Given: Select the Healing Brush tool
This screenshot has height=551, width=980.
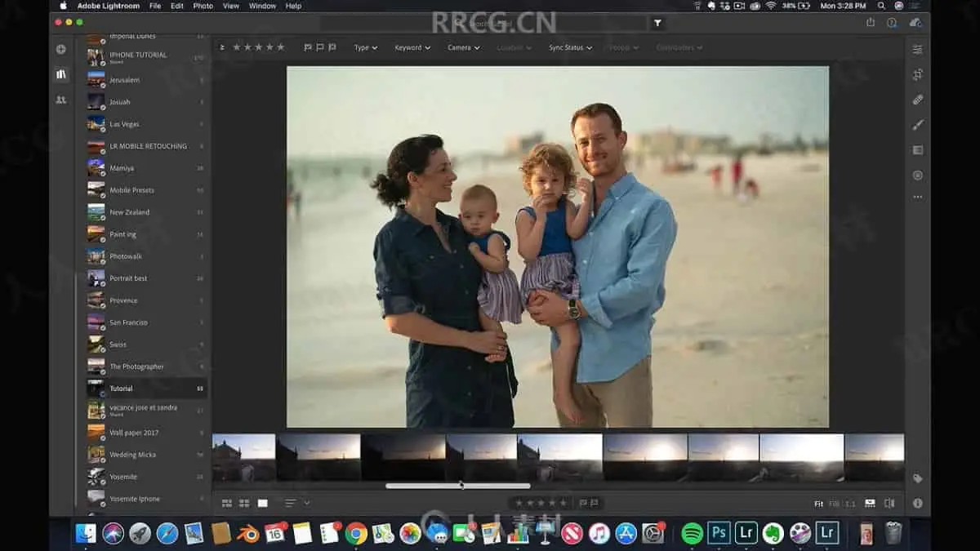Looking at the screenshot, I should (x=917, y=100).
